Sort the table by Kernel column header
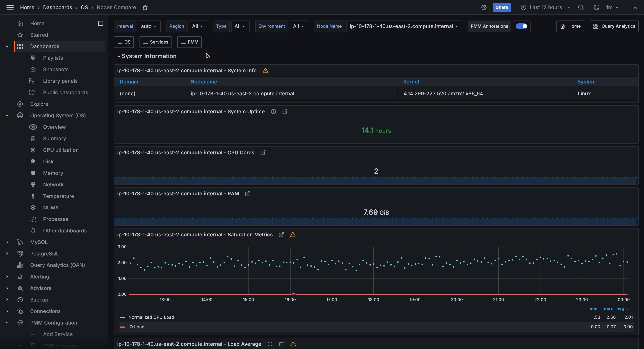 point(411,82)
